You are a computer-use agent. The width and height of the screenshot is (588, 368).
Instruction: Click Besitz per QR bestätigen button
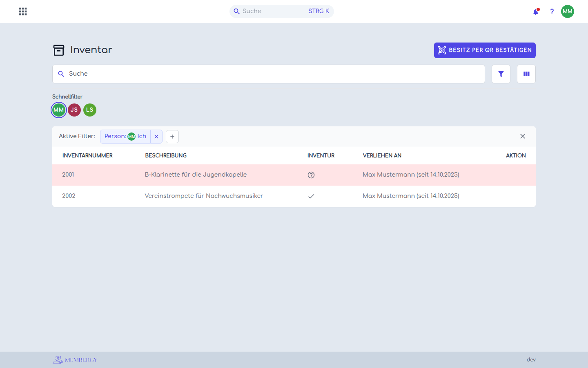tap(485, 50)
